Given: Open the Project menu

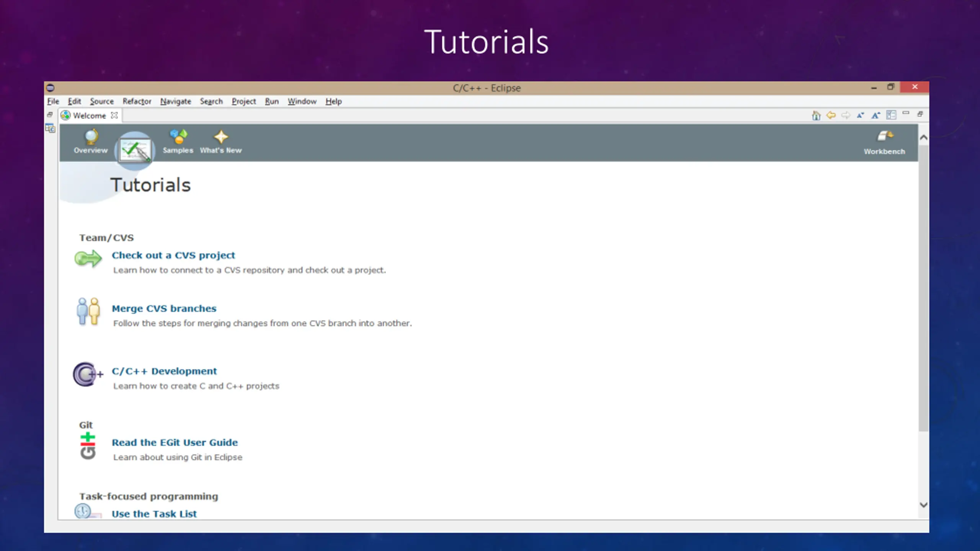Looking at the screenshot, I should pos(244,101).
